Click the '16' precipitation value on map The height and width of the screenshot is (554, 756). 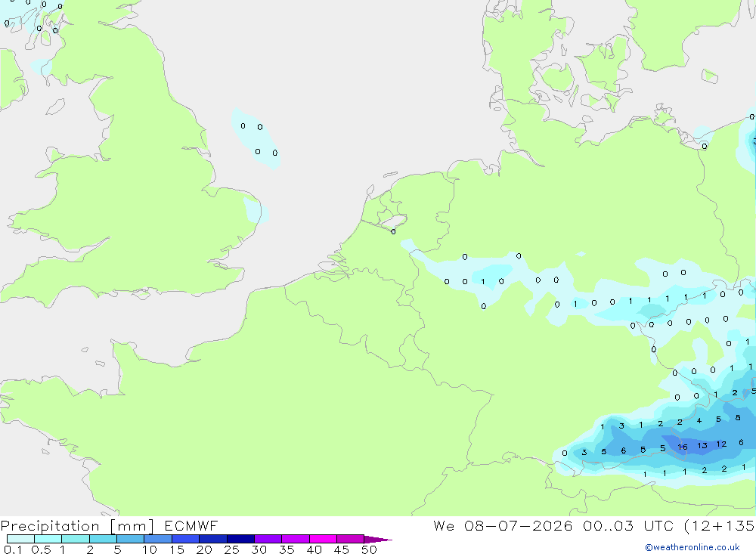[682, 447]
